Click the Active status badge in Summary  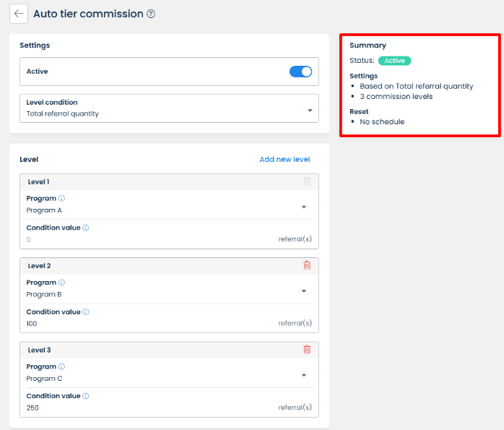click(394, 61)
